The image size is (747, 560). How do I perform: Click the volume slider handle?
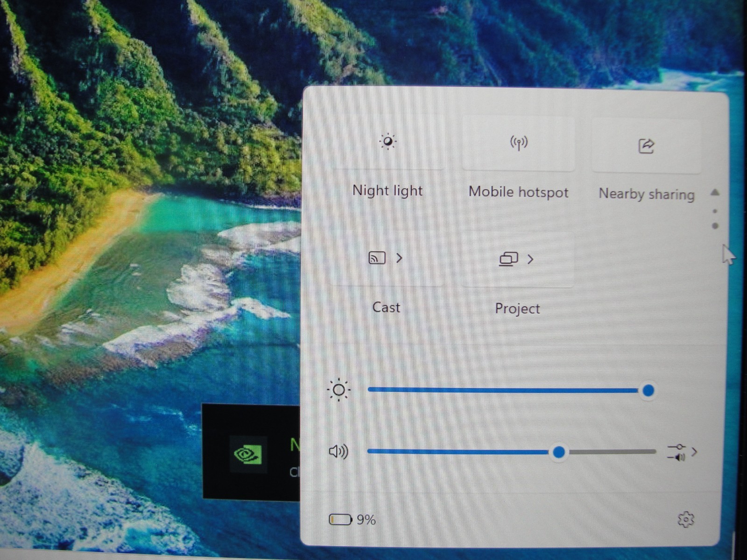point(559,452)
